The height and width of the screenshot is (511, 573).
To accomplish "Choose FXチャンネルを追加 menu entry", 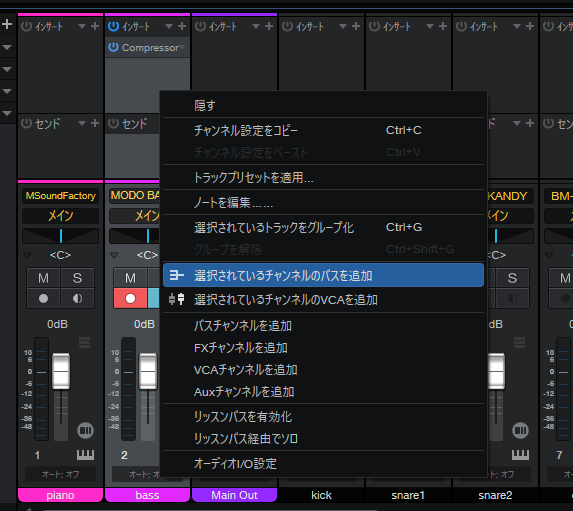I will 323,348.
